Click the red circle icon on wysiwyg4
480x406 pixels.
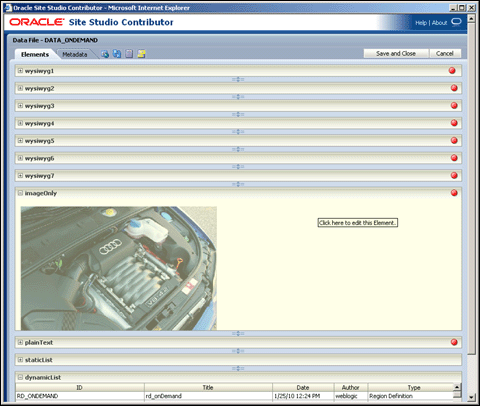click(454, 123)
